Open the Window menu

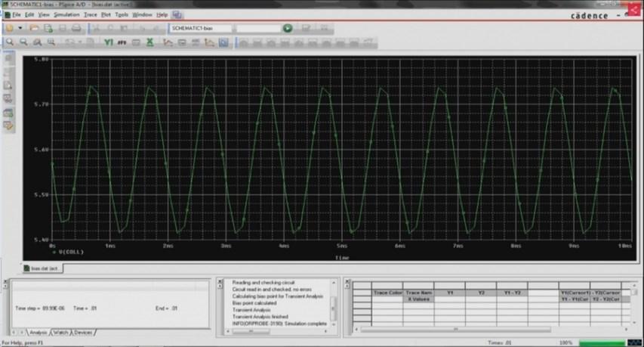pos(142,15)
